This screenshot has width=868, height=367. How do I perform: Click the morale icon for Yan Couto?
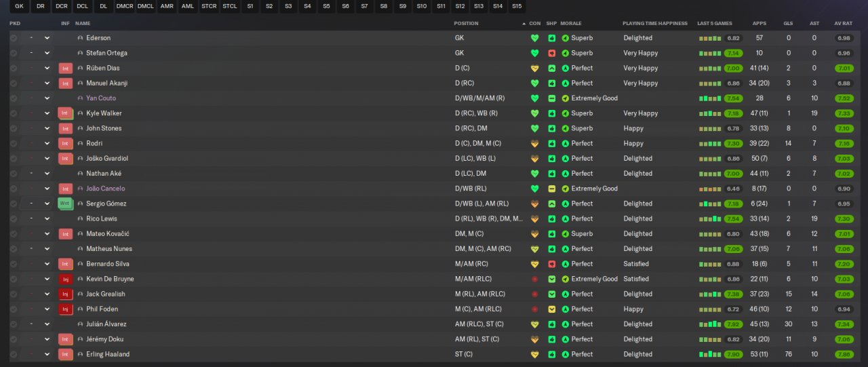point(566,98)
